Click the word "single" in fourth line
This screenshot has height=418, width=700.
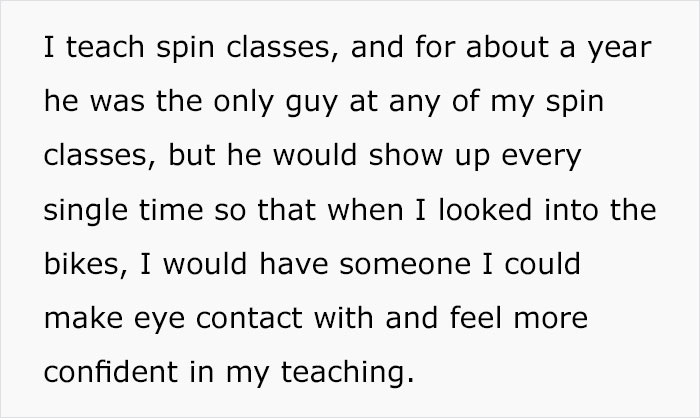(86, 210)
